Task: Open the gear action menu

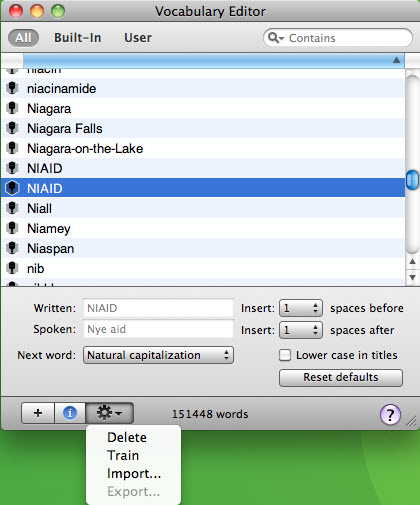Action: (110, 413)
